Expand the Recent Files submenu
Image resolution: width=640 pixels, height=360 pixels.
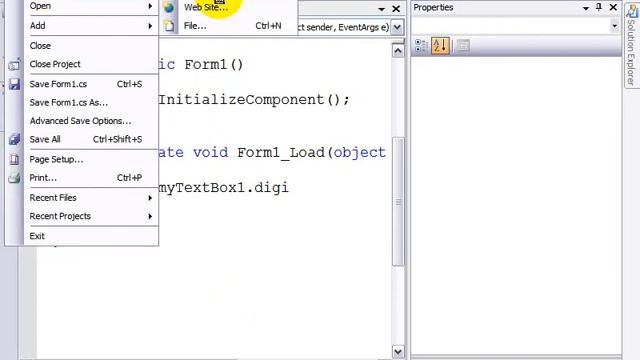(91, 198)
